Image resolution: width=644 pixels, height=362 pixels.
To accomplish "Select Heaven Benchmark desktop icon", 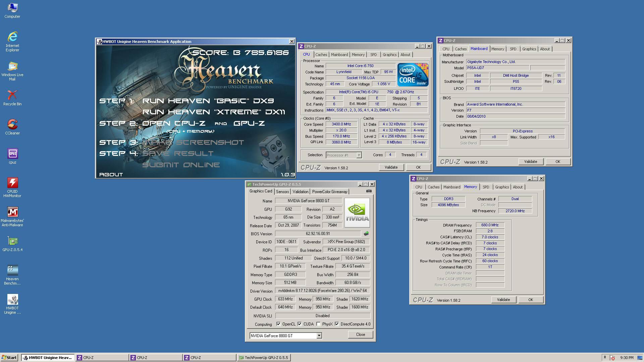I will point(12,275).
